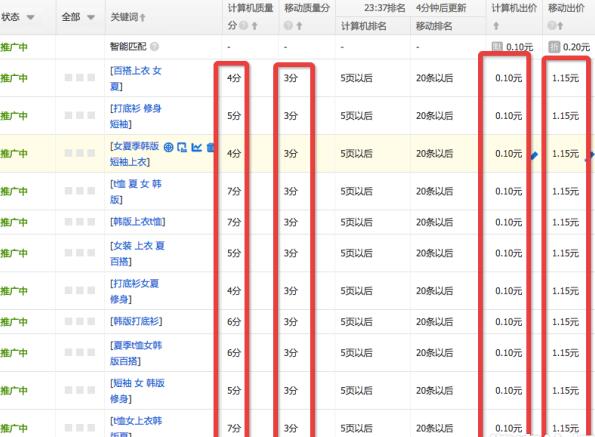Click 3分 mobile score in 韩版打底衫 row
This screenshot has height=437, width=595.
[290, 322]
